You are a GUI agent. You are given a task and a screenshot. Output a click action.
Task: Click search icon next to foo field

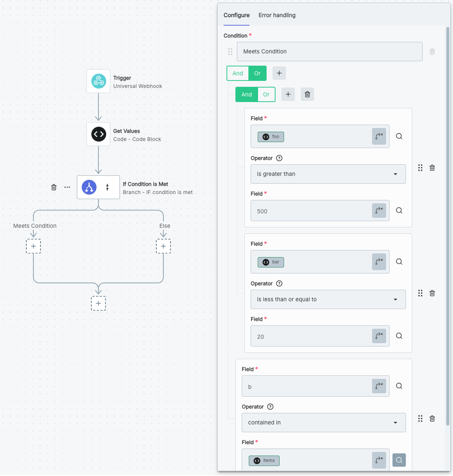(x=399, y=136)
